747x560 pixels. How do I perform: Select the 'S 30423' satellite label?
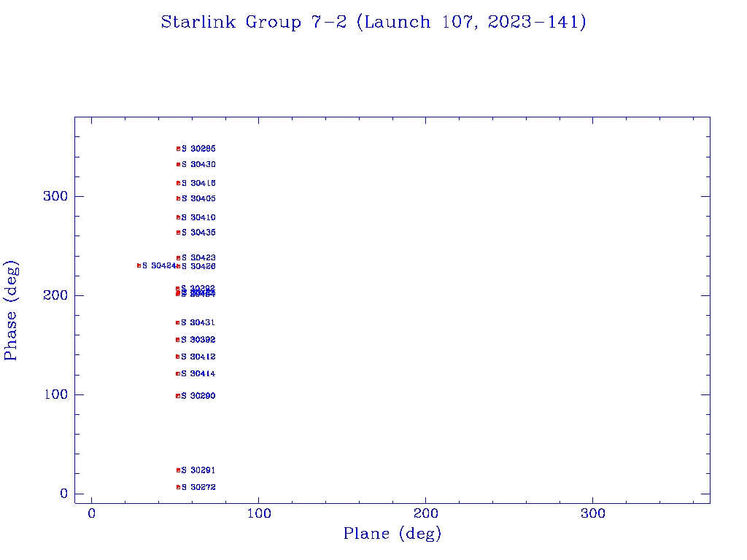click(x=198, y=257)
